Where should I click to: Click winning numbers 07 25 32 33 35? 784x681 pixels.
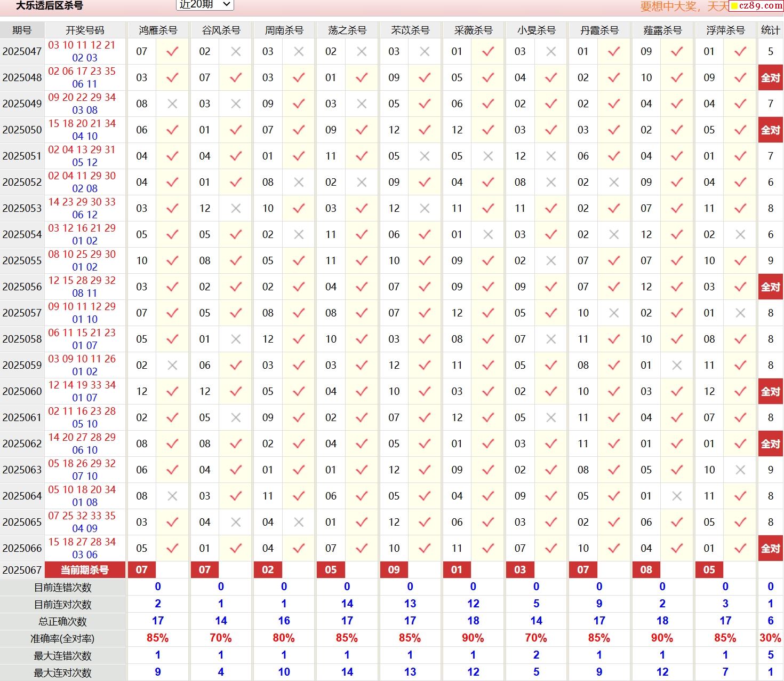coord(82,516)
